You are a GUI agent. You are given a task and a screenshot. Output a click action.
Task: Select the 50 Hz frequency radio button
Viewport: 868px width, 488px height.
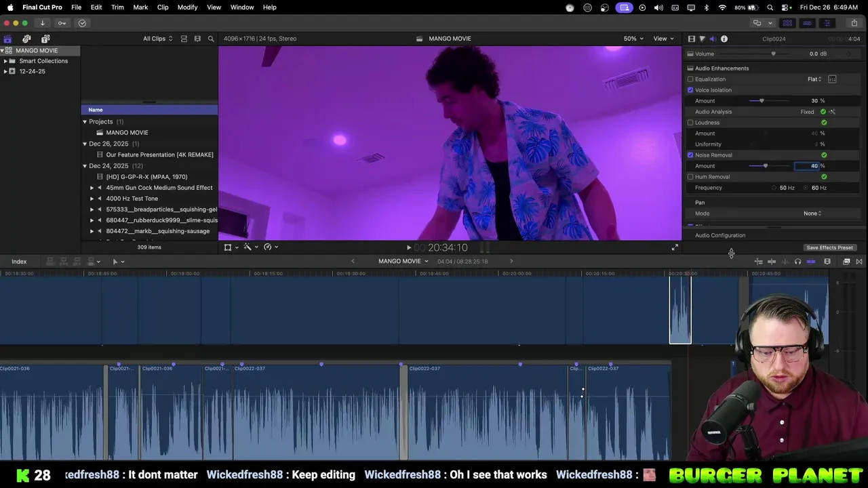(774, 188)
